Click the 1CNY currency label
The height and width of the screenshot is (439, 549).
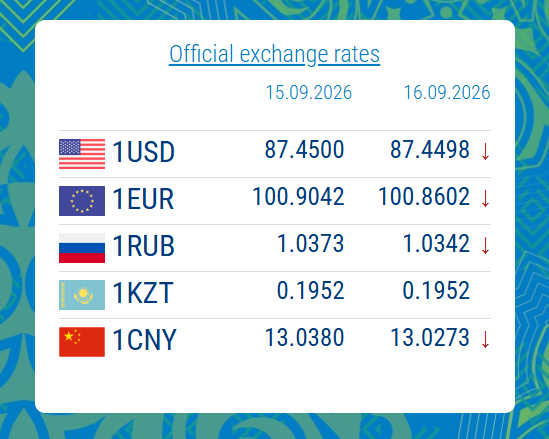(x=144, y=340)
